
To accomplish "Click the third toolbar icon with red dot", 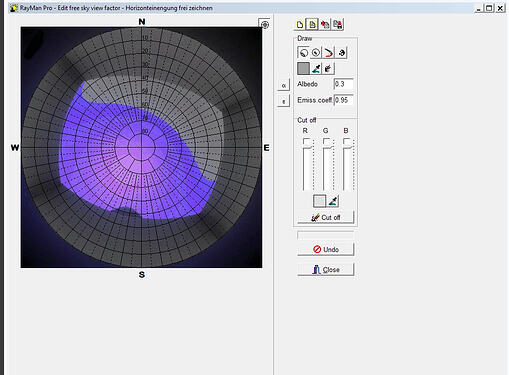I will pos(325,25).
